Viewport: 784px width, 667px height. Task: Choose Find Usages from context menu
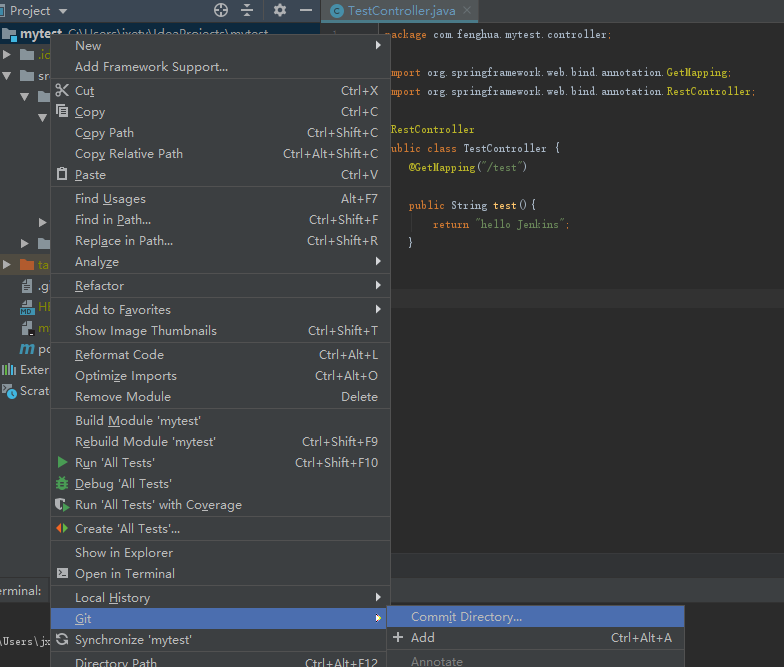110,199
